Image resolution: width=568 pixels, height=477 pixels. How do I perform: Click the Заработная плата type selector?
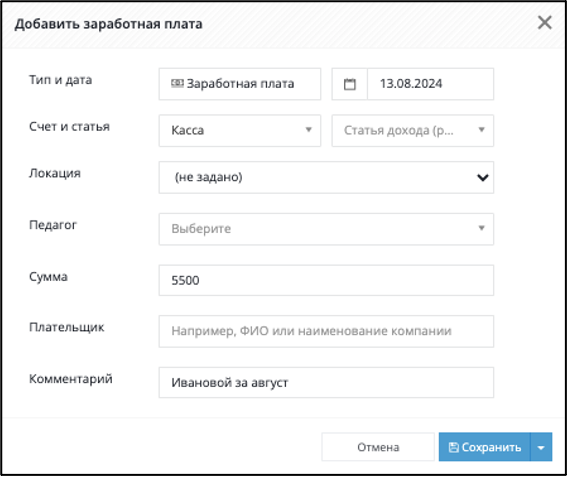pyautogui.click(x=240, y=84)
